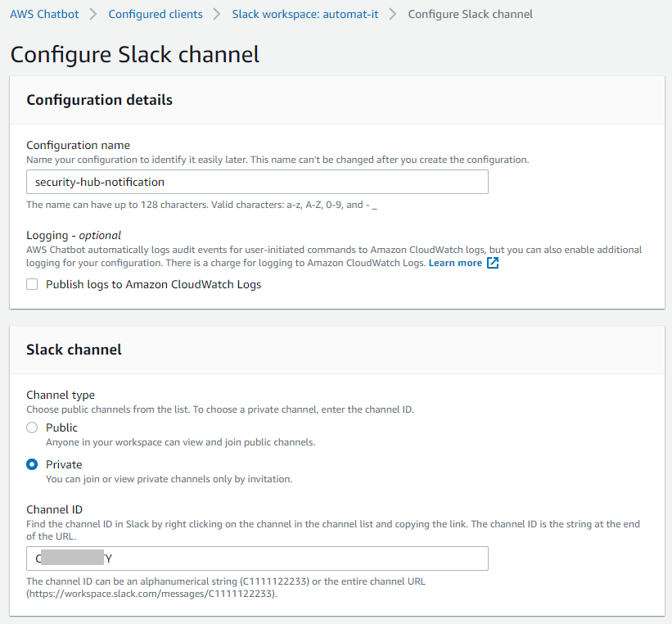
Task: Click the Configuration details section heading
Action: (x=99, y=100)
